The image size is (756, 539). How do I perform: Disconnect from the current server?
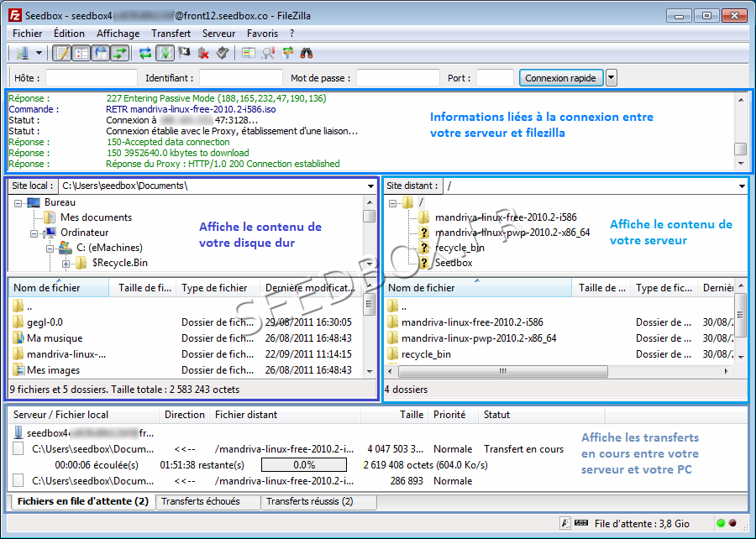pyautogui.click(x=203, y=52)
